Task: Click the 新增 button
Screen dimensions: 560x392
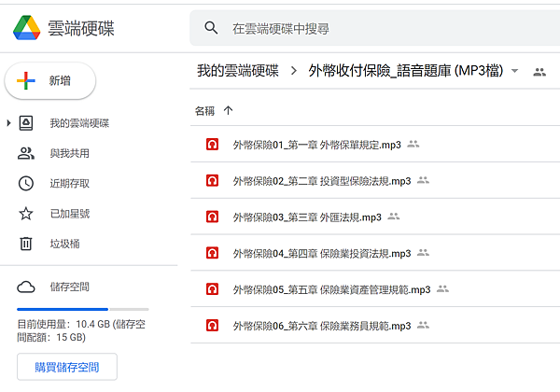Action: (50, 80)
